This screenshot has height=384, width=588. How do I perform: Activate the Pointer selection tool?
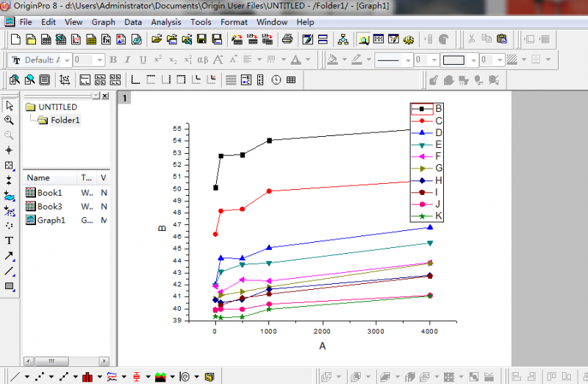tap(10, 106)
